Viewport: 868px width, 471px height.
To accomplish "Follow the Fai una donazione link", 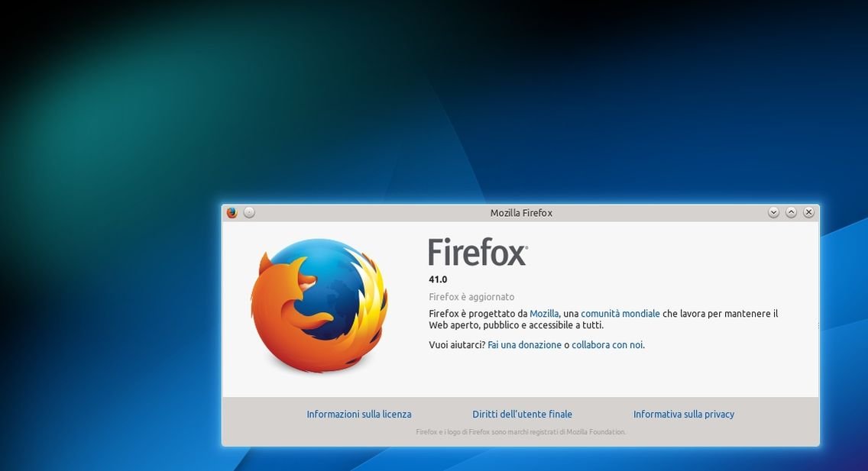I will click(x=524, y=345).
